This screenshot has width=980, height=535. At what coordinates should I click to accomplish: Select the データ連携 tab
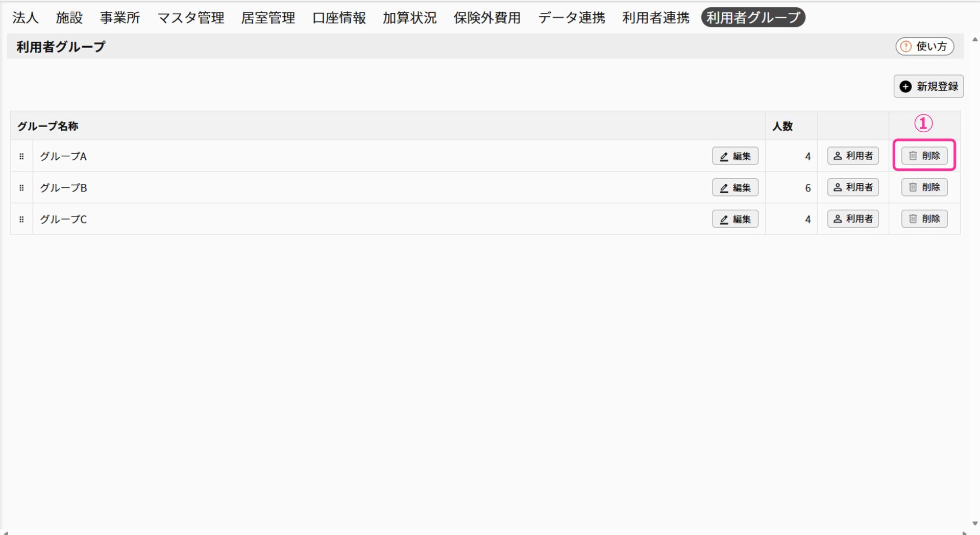(x=571, y=18)
